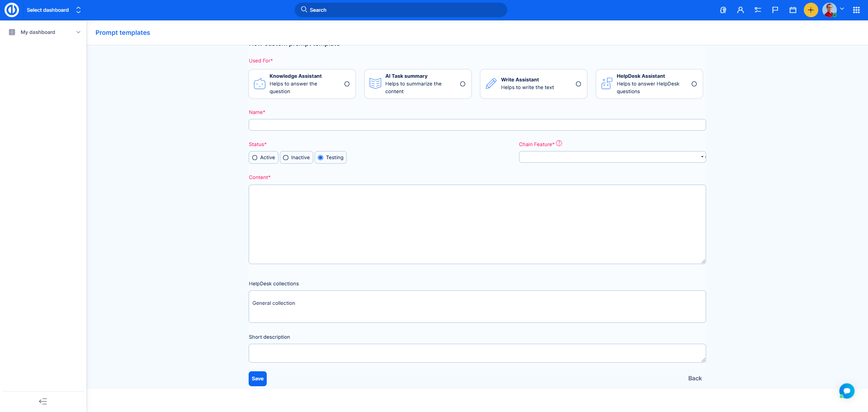
Task: Click the yellow plus add button
Action: [x=811, y=10]
